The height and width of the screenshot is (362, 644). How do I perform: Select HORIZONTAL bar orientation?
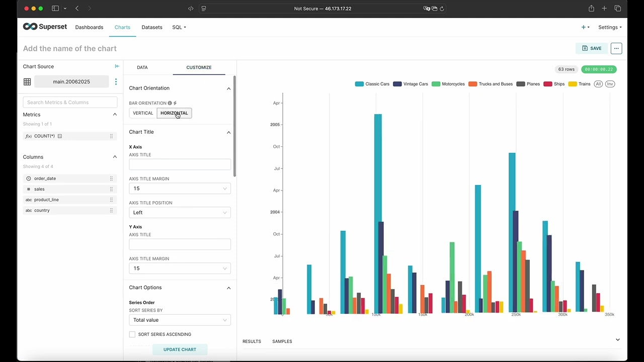174,113
